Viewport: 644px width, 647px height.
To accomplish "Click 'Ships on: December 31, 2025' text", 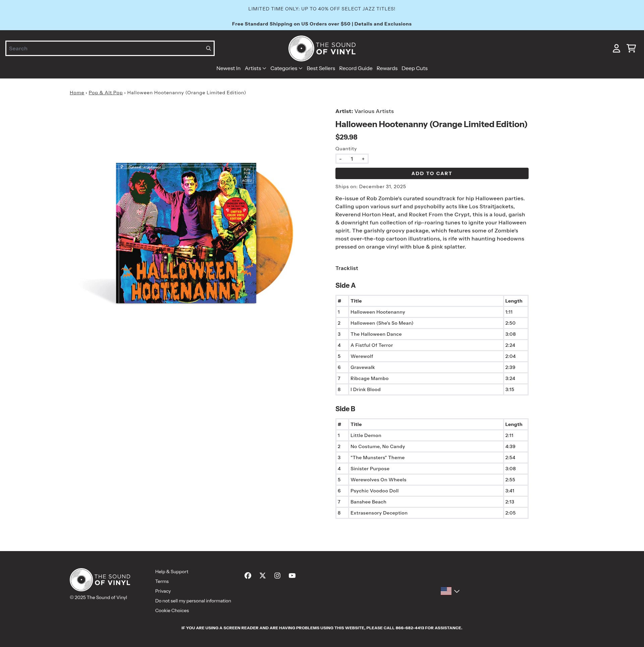I will pos(370,186).
